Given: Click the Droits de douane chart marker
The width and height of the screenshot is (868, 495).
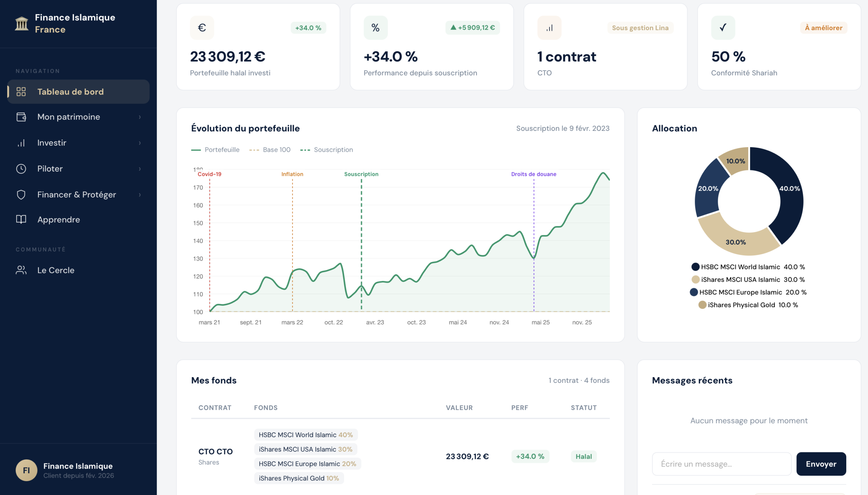Looking at the screenshot, I should [x=534, y=174].
